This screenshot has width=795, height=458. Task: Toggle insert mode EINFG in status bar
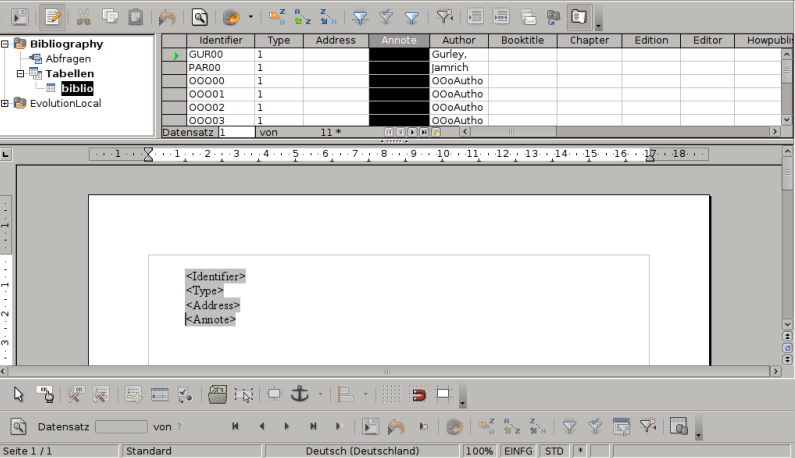pyautogui.click(x=518, y=451)
